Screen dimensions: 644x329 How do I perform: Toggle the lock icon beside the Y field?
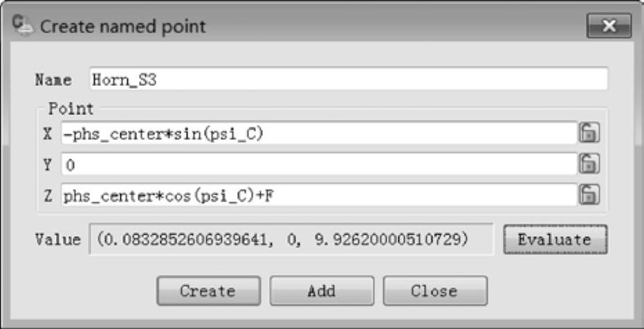[589, 163]
